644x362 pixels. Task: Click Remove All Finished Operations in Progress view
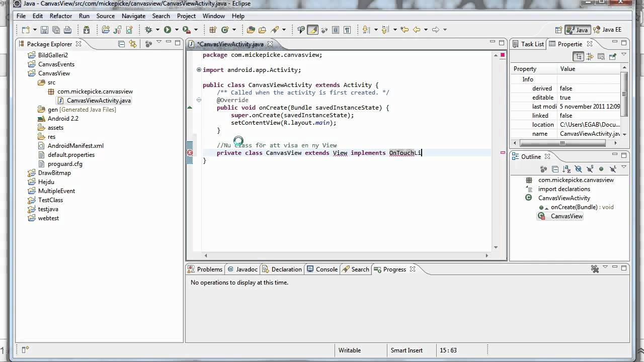594,269
